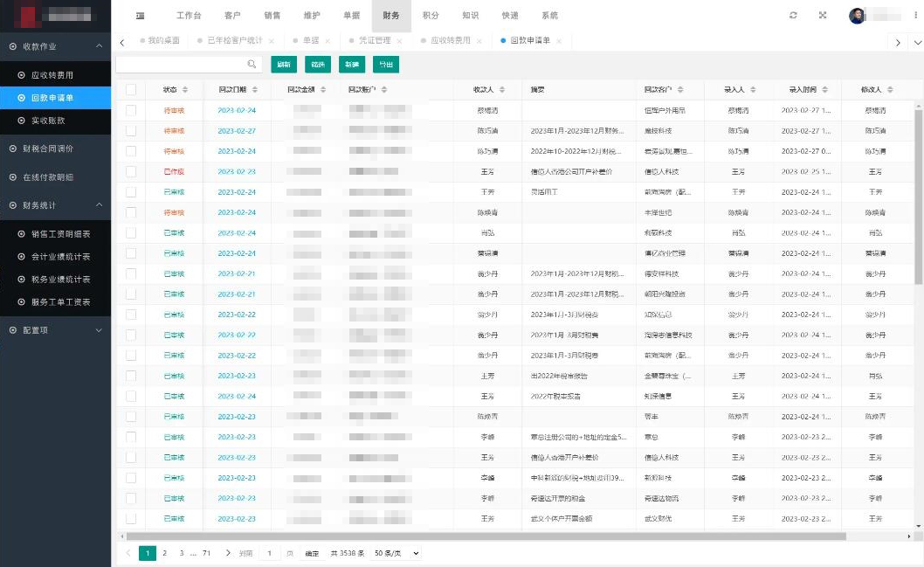This screenshot has height=567, width=924.
Task: Check the row for 武义财优
Action: [131, 519]
